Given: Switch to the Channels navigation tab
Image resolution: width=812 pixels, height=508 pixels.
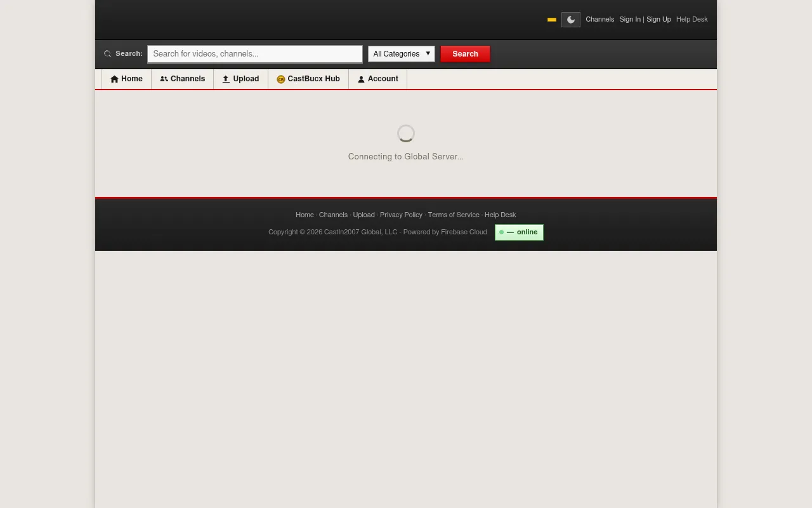Looking at the screenshot, I should pyautogui.click(x=183, y=79).
